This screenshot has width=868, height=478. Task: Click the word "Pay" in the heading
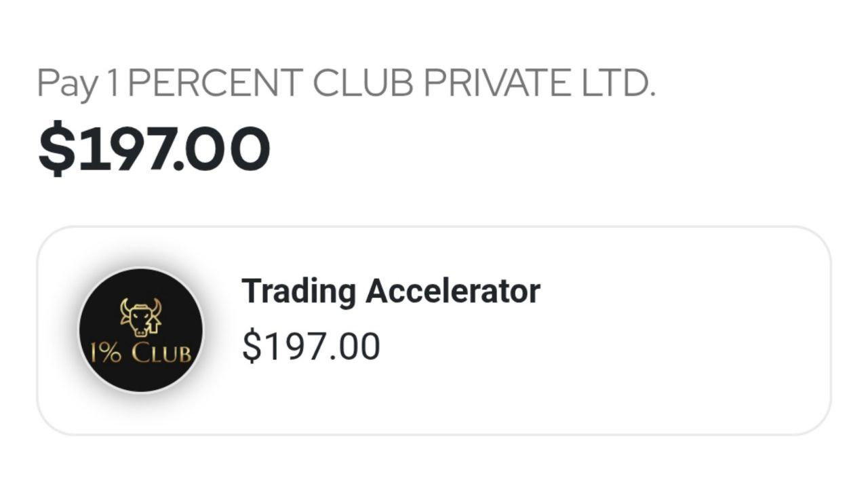tap(66, 84)
